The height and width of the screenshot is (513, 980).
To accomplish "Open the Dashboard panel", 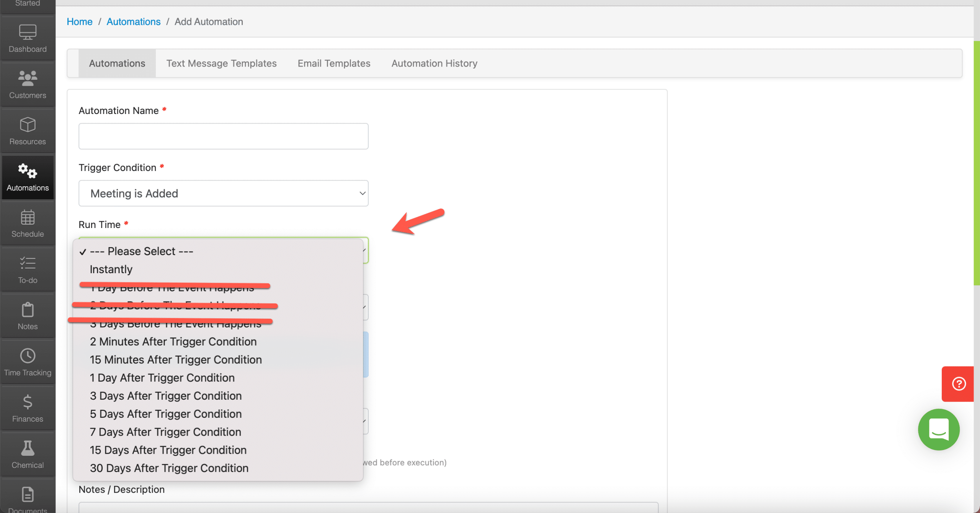I will [x=27, y=38].
